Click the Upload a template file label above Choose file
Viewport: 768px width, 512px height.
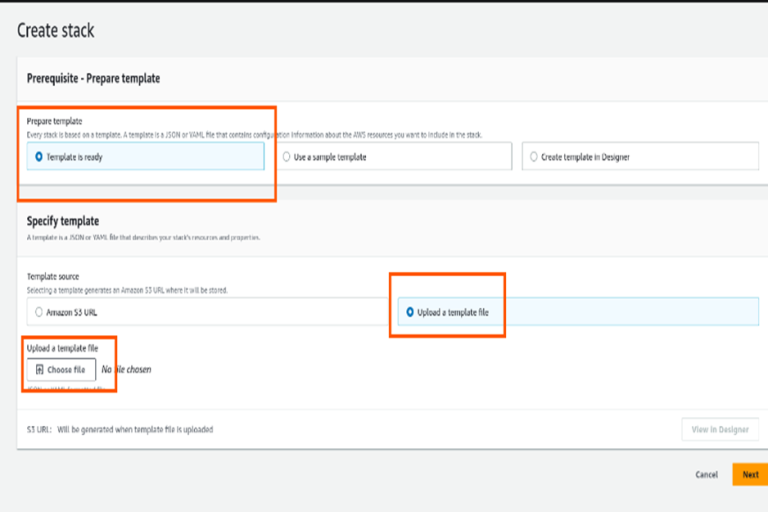click(62, 348)
